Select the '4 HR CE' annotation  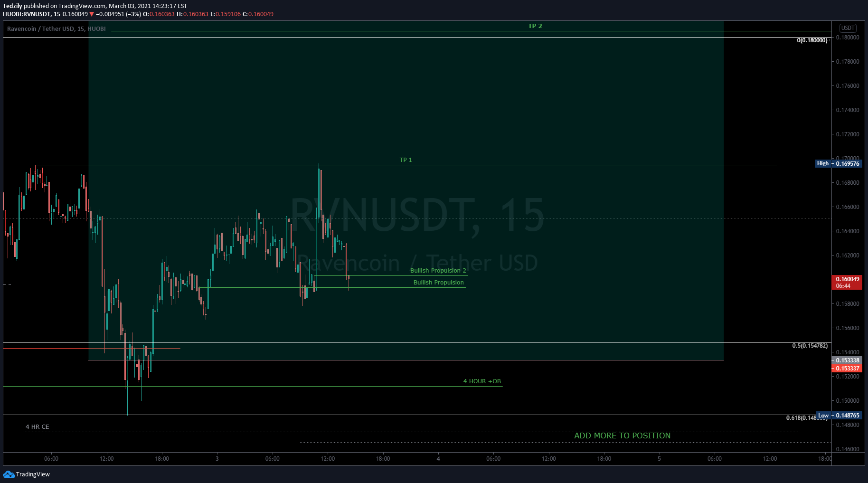click(38, 427)
